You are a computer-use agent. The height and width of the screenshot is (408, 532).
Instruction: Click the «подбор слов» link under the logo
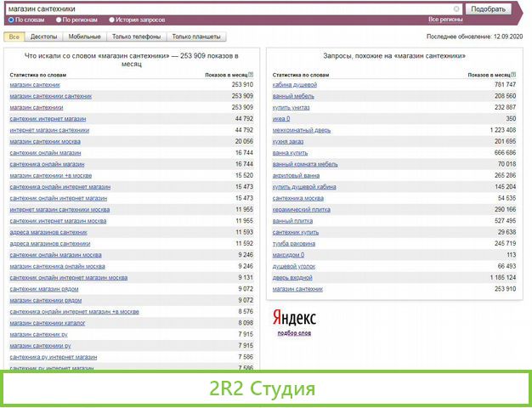(294, 333)
